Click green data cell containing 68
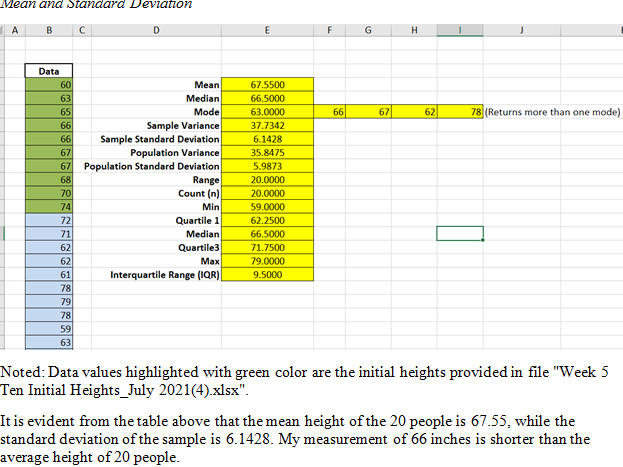This screenshot has width=623, height=467. point(49,180)
